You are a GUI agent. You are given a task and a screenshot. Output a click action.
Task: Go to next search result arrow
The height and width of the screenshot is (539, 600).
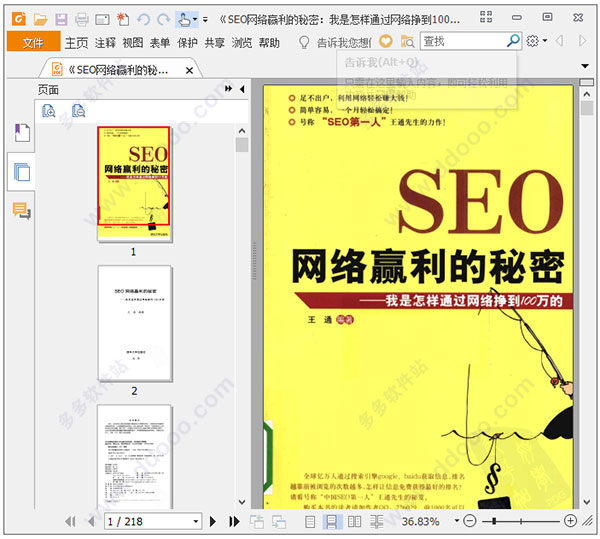coord(582,41)
